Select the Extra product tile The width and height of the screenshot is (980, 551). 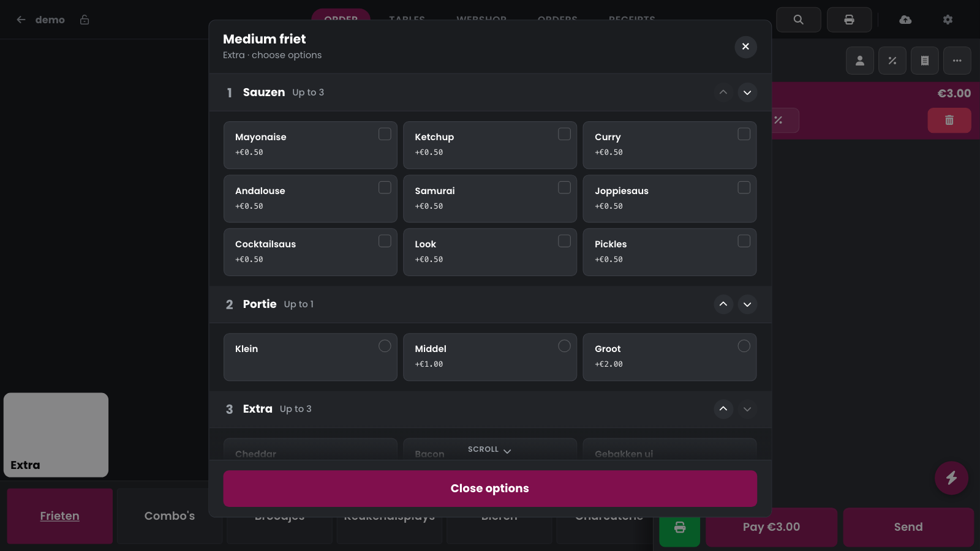56,435
